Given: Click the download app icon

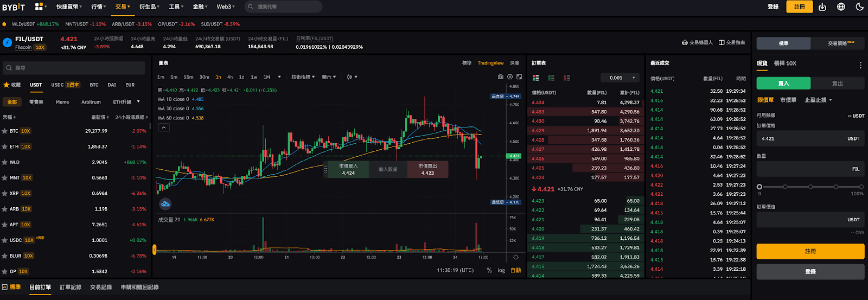Looking at the screenshot, I should click(822, 7).
